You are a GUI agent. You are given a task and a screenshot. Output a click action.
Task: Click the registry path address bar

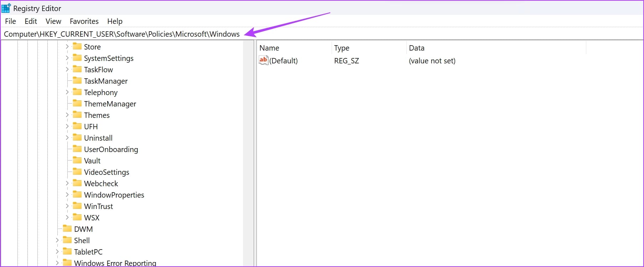[322, 34]
